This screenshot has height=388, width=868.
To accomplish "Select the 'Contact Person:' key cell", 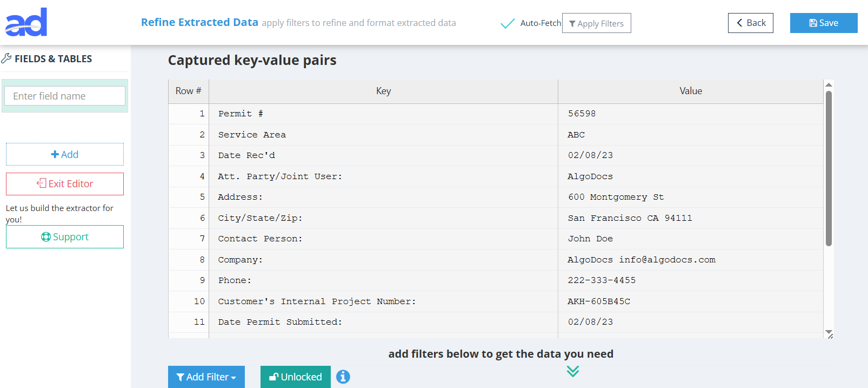I will [383, 239].
